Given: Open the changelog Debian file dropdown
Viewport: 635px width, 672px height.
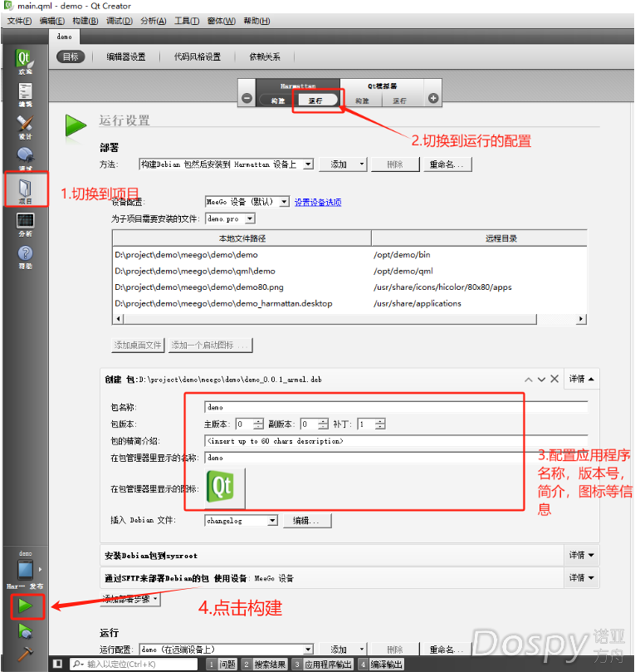Looking at the screenshot, I should point(241,521).
